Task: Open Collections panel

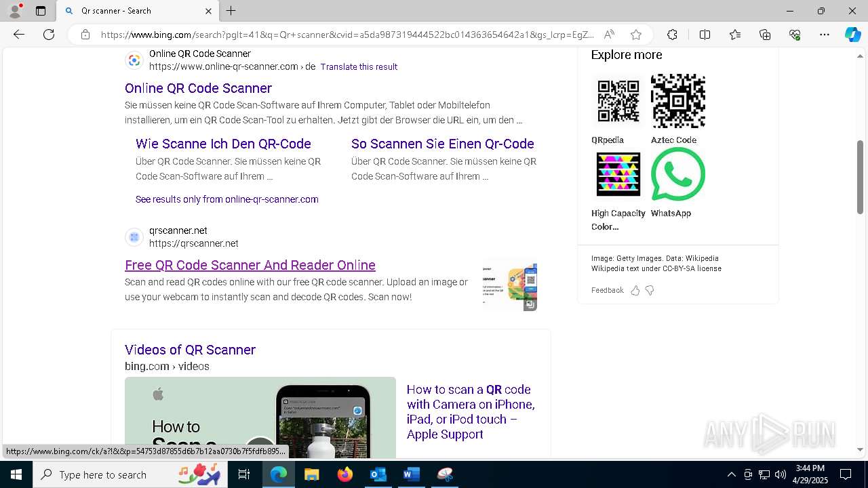Action: click(765, 35)
